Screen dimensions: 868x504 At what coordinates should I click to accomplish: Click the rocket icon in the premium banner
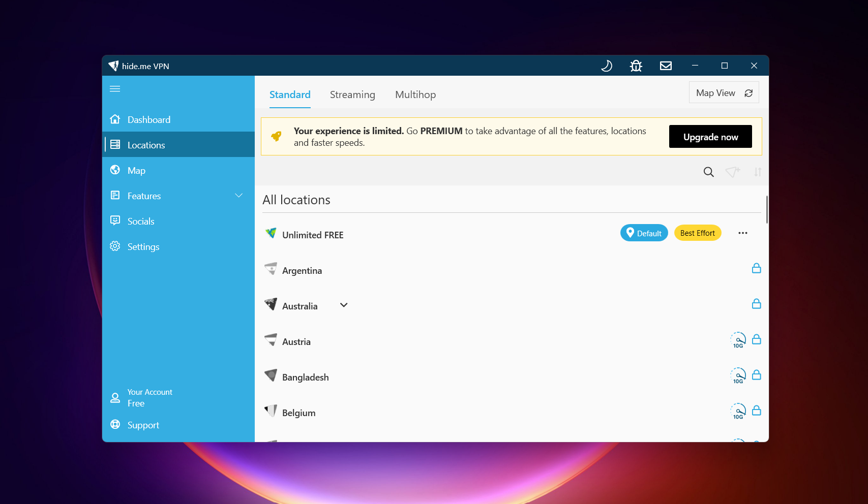277,136
